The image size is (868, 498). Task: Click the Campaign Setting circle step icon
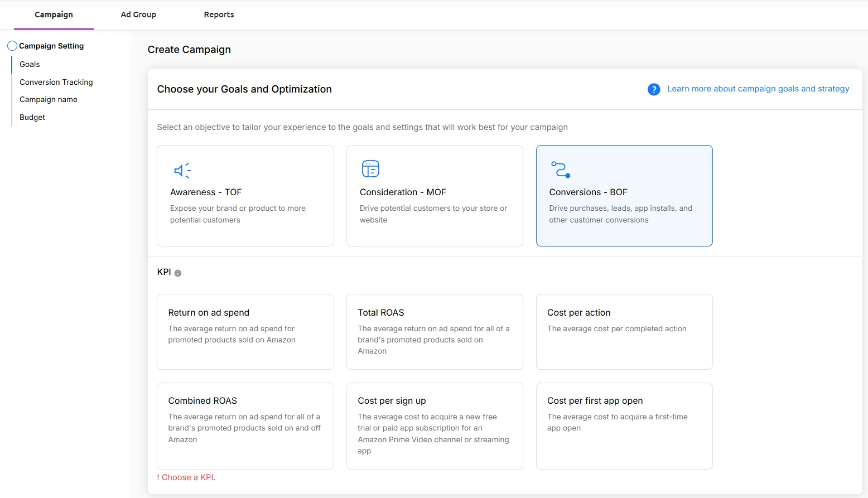pos(12,46)
